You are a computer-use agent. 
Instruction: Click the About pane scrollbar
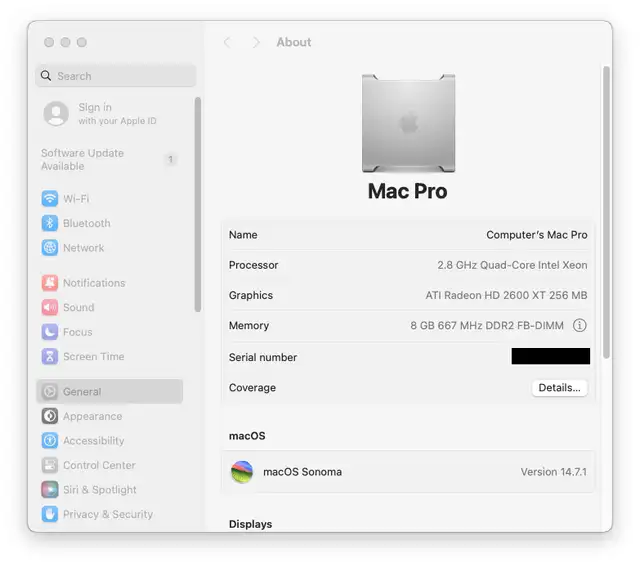(607, 212)
